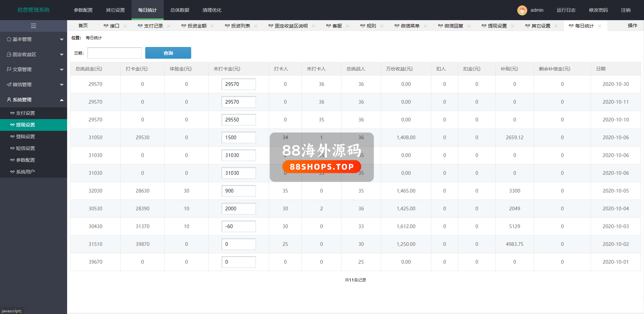The height and width of the screenshot is (314, 644).
Task: Click the admin avatar icon
Action: coord(522,10)
